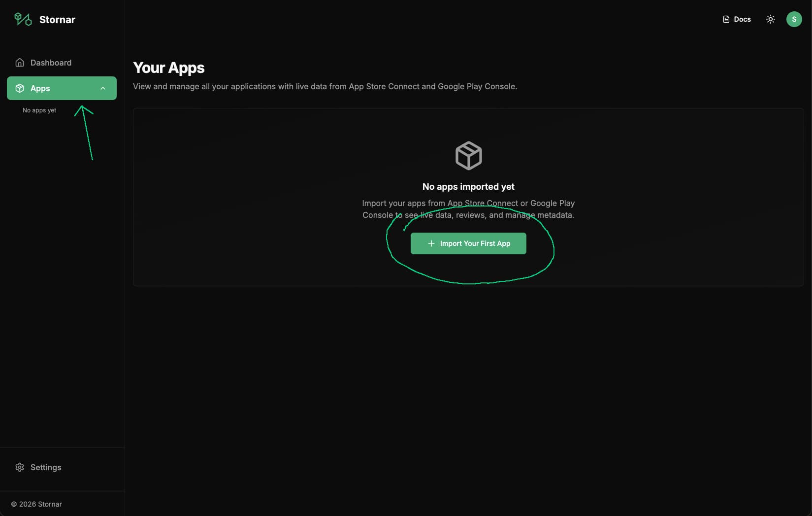The image size is (812, 516).
Task: Click the Apps cube icon in sidebar
Action: [x=20, y=88]
